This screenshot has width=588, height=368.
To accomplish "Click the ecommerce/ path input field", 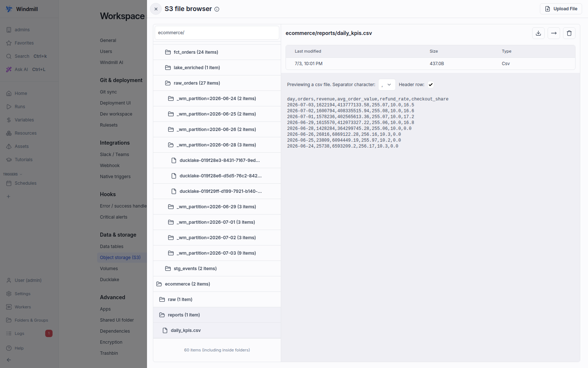I will 217,33.
